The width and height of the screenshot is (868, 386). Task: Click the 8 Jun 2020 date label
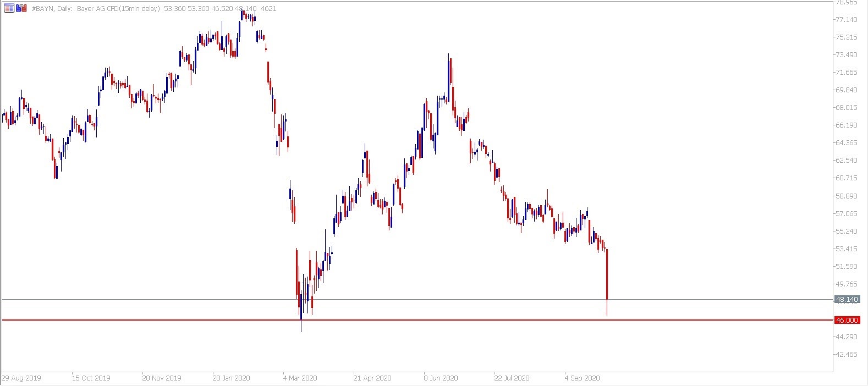[441, 378]
